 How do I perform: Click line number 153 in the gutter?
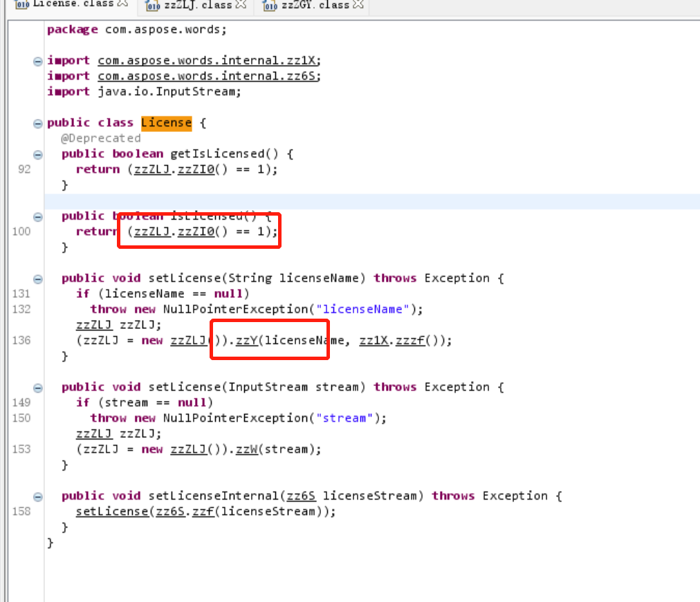pos(21,449)
